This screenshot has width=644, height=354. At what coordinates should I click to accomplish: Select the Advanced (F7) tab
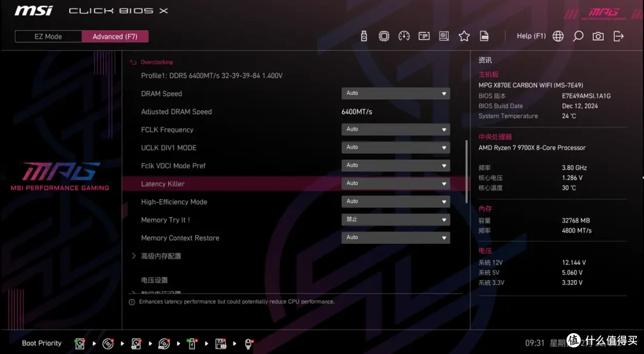(x=115, y=36)
